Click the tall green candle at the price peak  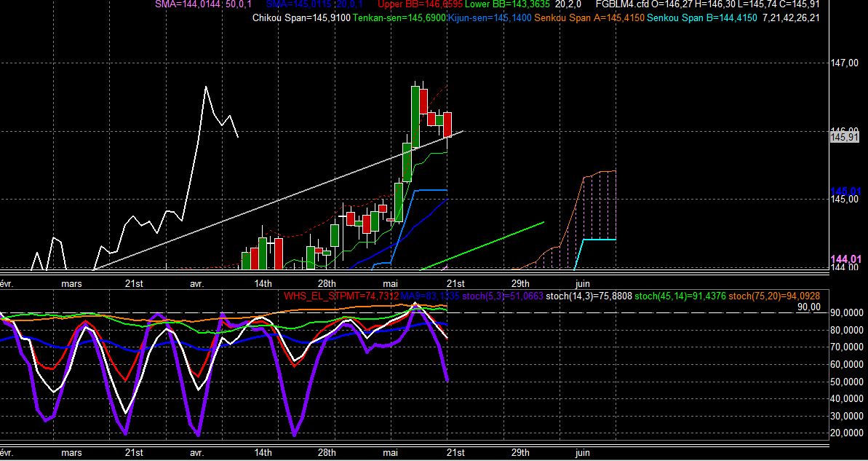pyautogui.click(x=415, y=117)
